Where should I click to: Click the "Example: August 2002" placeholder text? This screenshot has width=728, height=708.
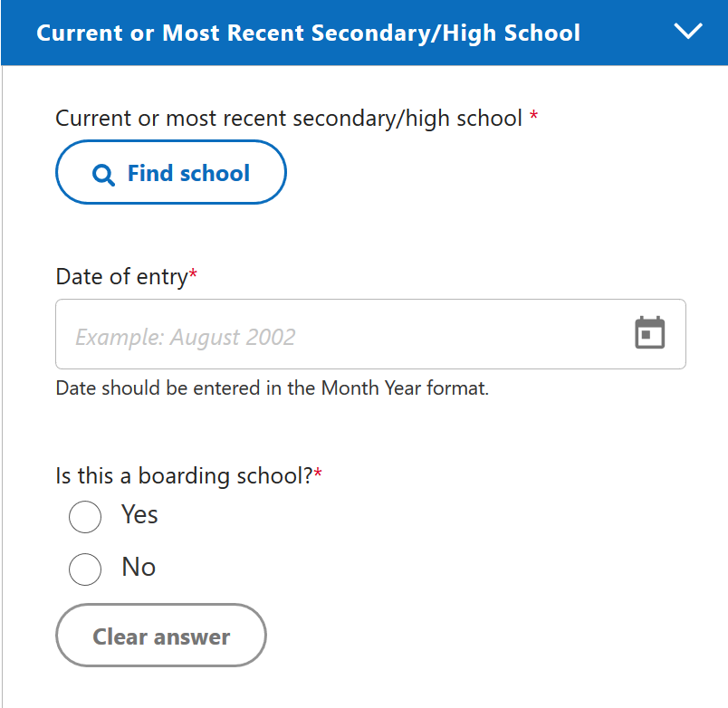[x=186, y=338]
